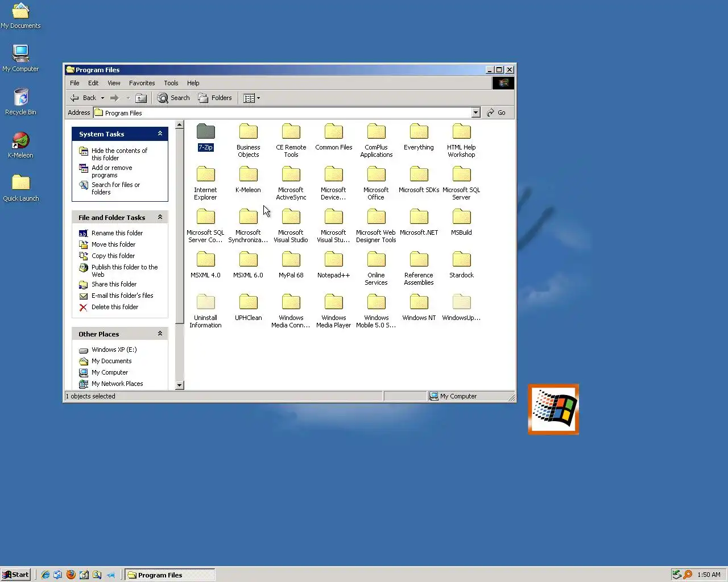The image size is (728, 582).
Task: Collapse the File and Folder Tasks panel
Action: pos(160,217)
